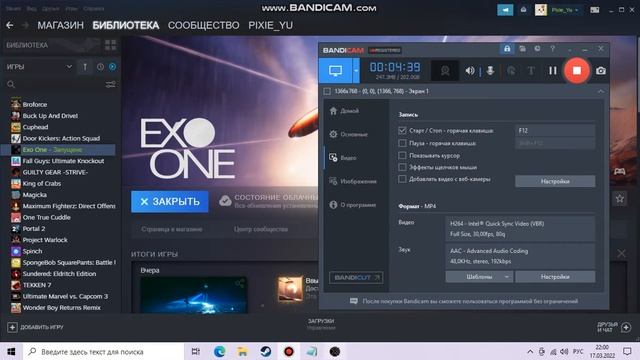
Task: Click ЗАКРЫТЬ button for Exo One
Action: point(170,202)
